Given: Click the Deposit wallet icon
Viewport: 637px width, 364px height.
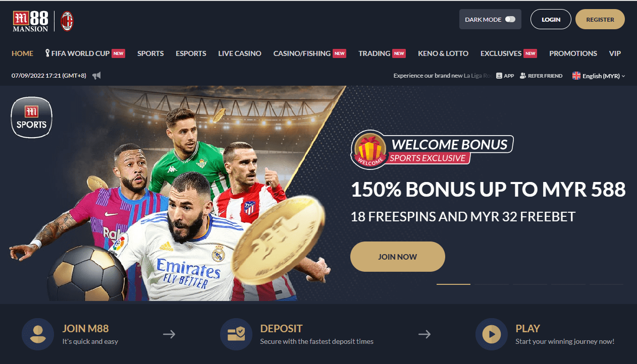Looking at the screenshot, I should [x=236, y=334].
